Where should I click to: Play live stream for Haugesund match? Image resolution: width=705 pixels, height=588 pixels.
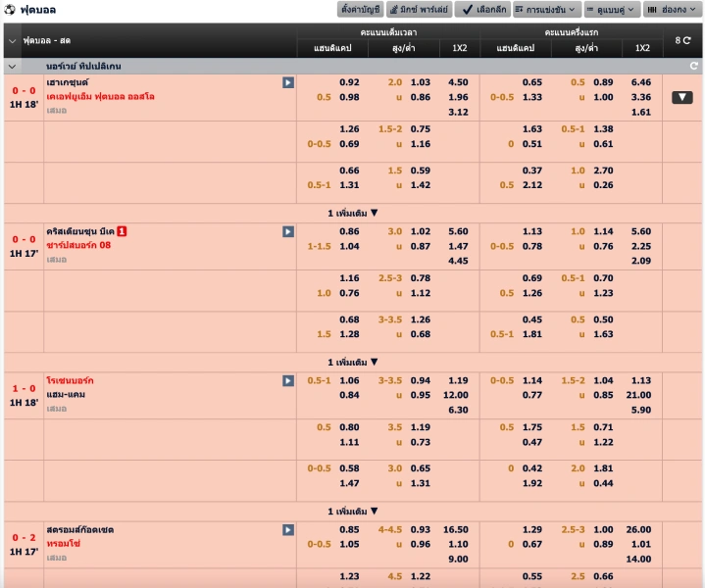coord(287,82)
